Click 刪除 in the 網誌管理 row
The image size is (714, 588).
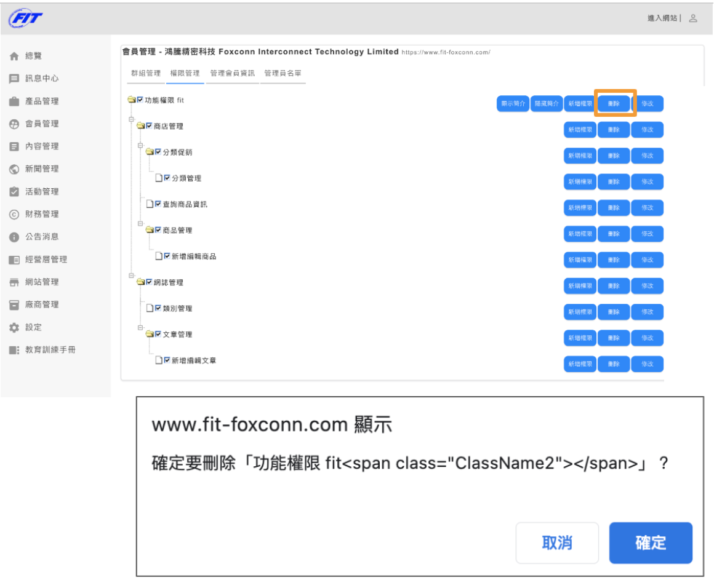(614, 286)
